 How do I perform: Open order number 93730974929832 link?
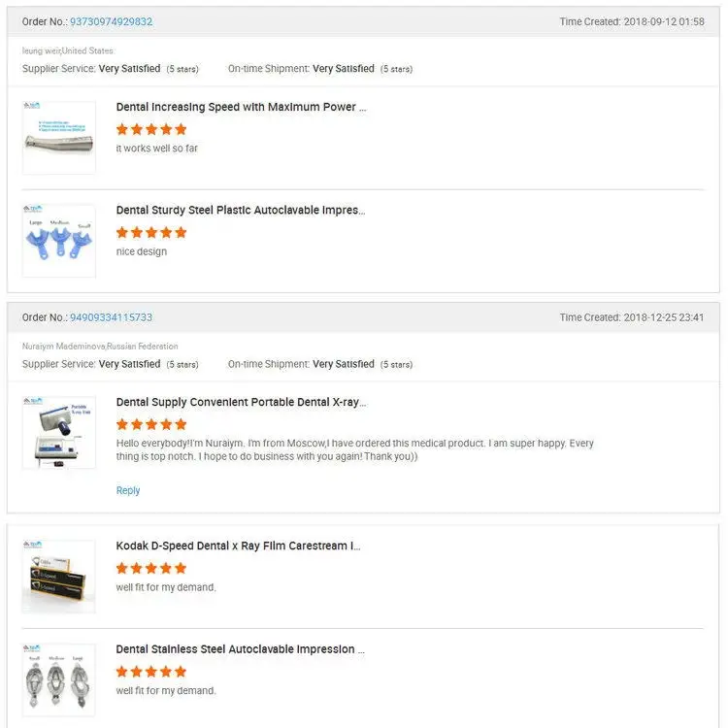tap(111, 21)
